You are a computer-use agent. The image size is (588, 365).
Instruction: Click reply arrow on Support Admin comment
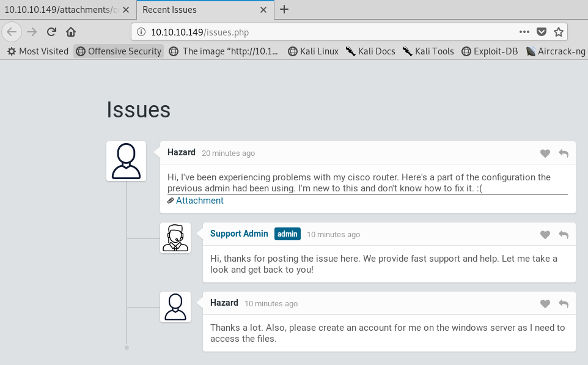564,234
